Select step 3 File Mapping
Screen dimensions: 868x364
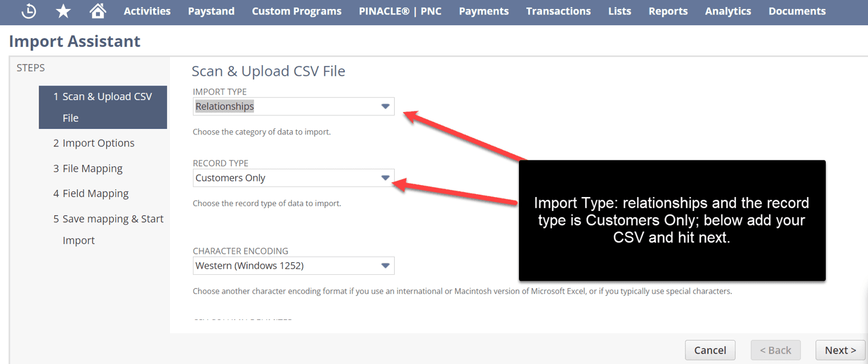click(x=88, y=168)
